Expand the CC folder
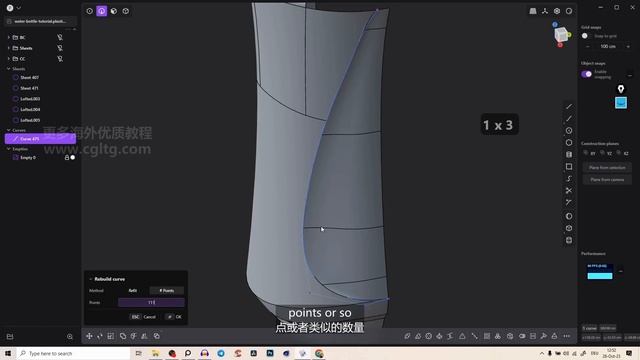640x360 pixels. (9, 58)
